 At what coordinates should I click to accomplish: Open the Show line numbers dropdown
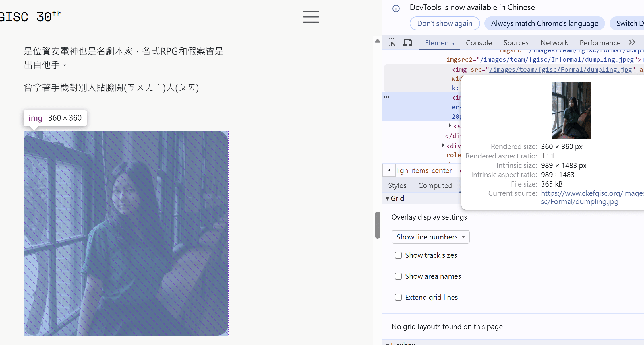coord(430,237)
